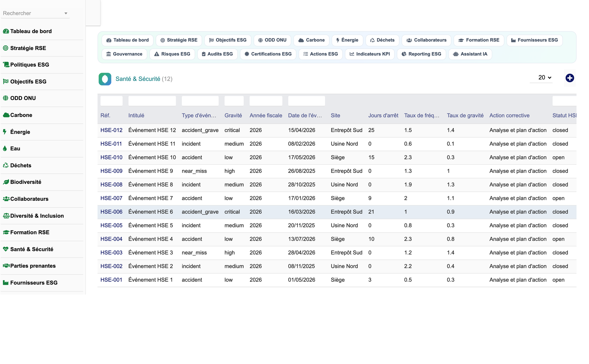Open record HSE-006

111,212
